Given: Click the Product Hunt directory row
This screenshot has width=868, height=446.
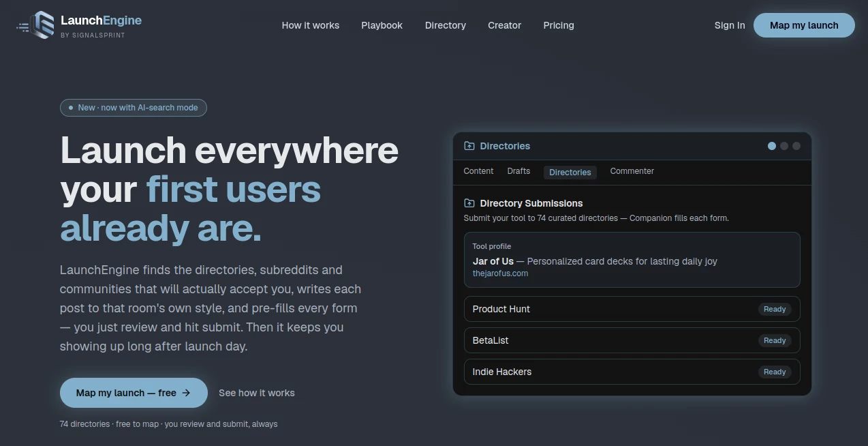Looking at the screenshot, I should pos(632,309).
